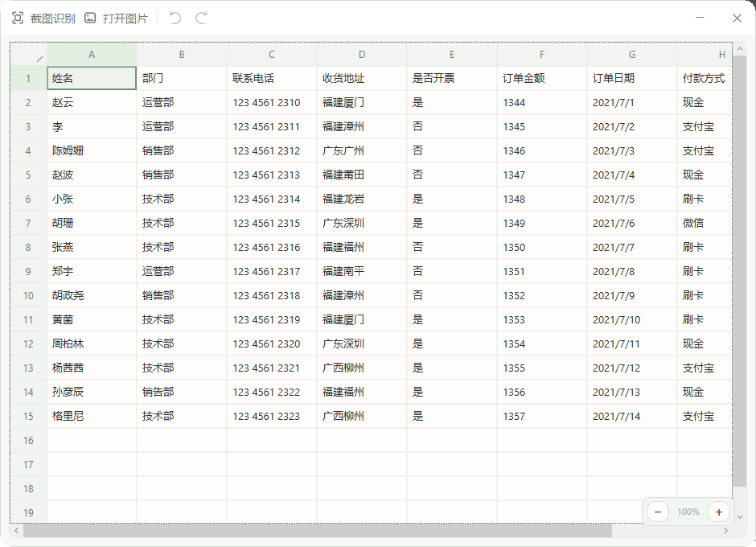
Task: Click the 截图识别 screenshot recognition button
Action: (x=43, y=19)
